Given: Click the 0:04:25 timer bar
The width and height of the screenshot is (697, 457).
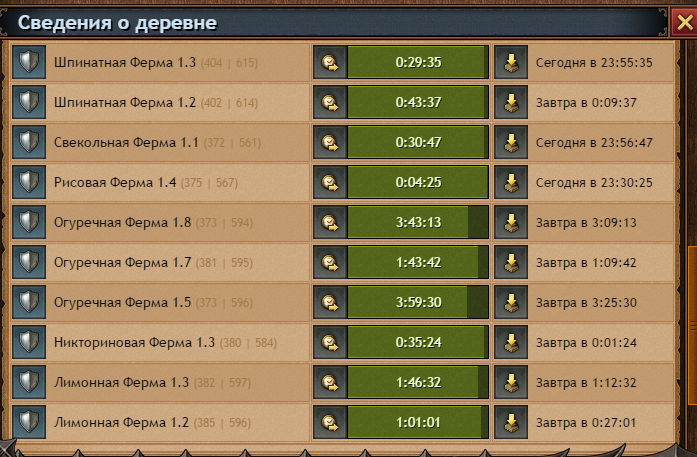Looking at the screenshot, I should [x=418, y=182].
